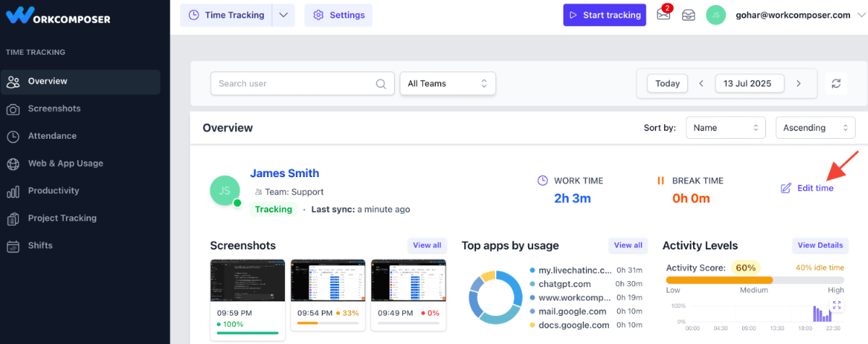The image size is (868, 344).
Task: Open the inbox tray icon
Action: 689,14
